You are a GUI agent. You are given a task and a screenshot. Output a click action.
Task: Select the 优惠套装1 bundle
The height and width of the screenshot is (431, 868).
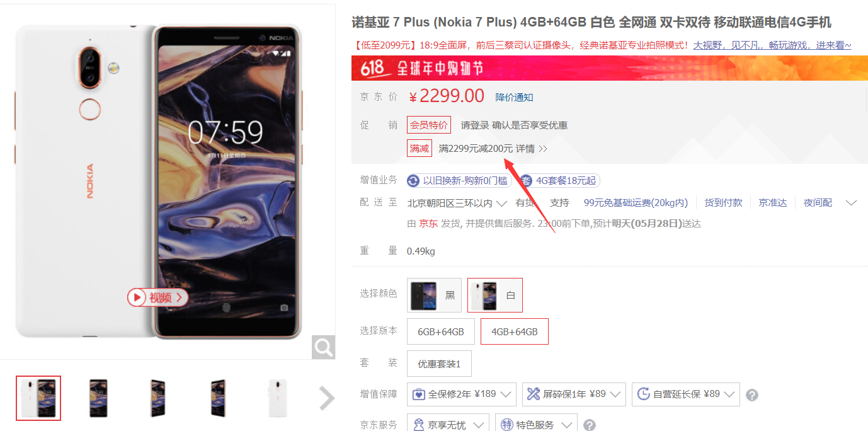tap(439, 364)
